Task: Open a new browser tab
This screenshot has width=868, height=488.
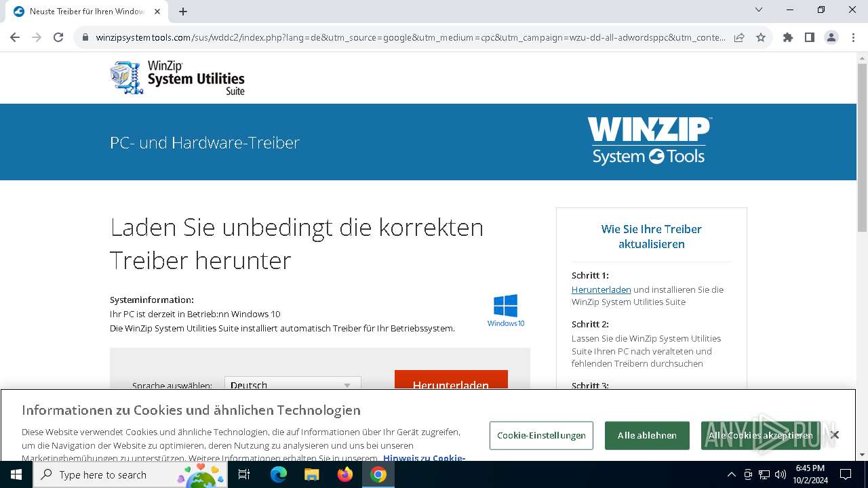Action: pyautogui.click(x=183, y=12)
